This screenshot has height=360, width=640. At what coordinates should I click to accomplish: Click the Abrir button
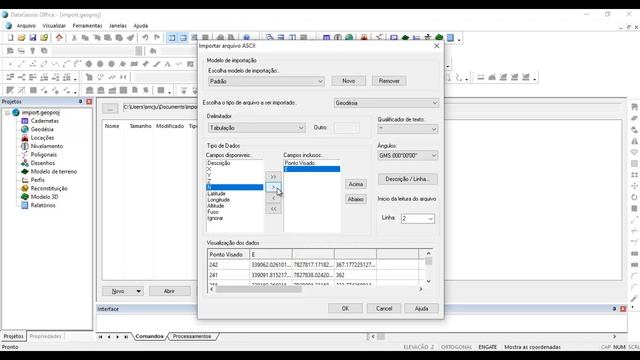169,291
